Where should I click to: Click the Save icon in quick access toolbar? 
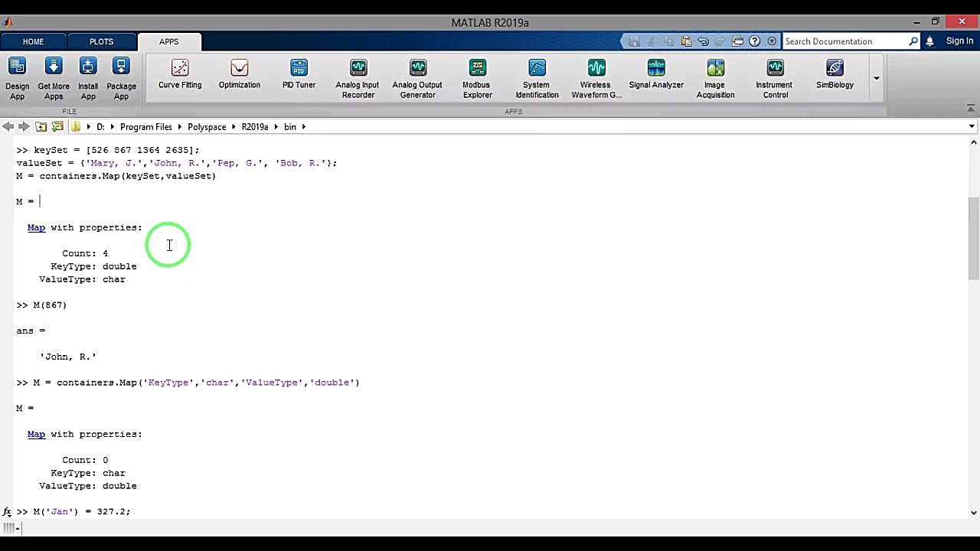[634, 41]
